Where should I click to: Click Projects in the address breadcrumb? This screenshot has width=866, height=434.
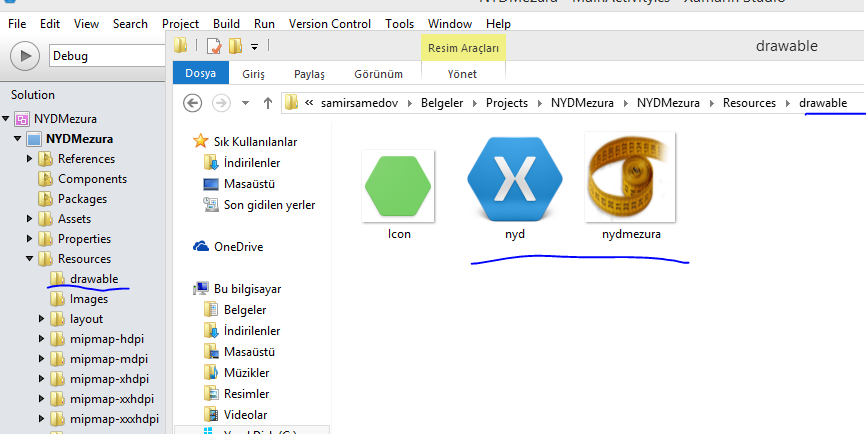[506, 103]
